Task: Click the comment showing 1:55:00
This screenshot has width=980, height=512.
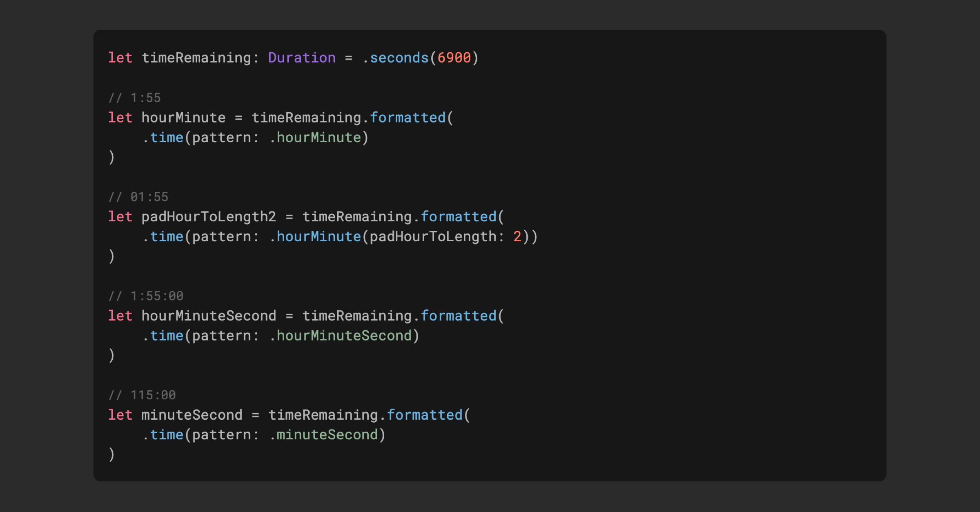Action: point(146,295)
